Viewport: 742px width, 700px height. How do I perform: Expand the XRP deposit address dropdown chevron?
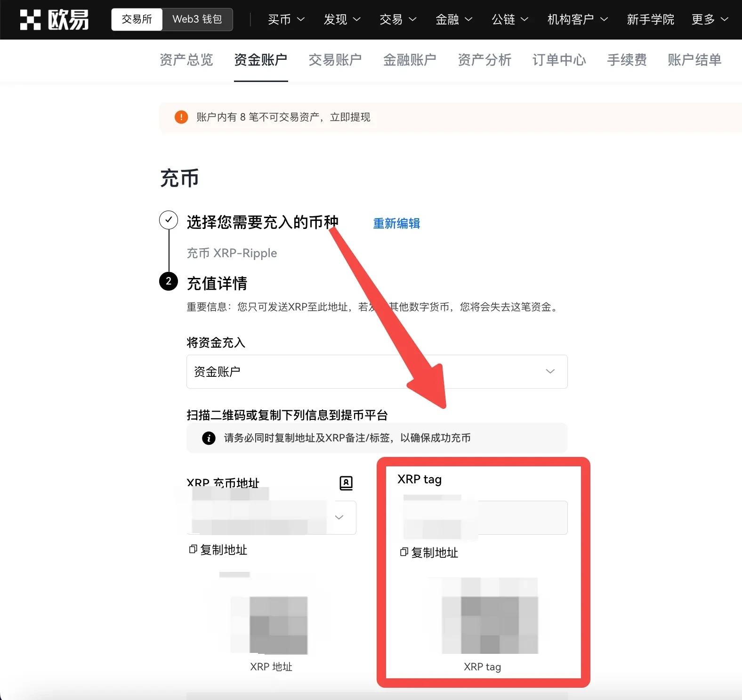[339, 517]
